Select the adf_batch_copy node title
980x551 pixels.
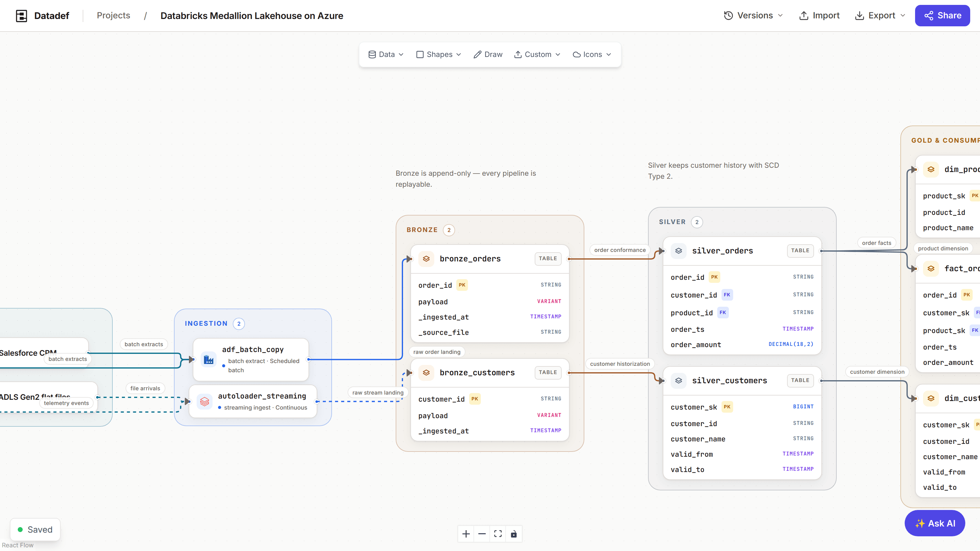[x=253, y=350]
